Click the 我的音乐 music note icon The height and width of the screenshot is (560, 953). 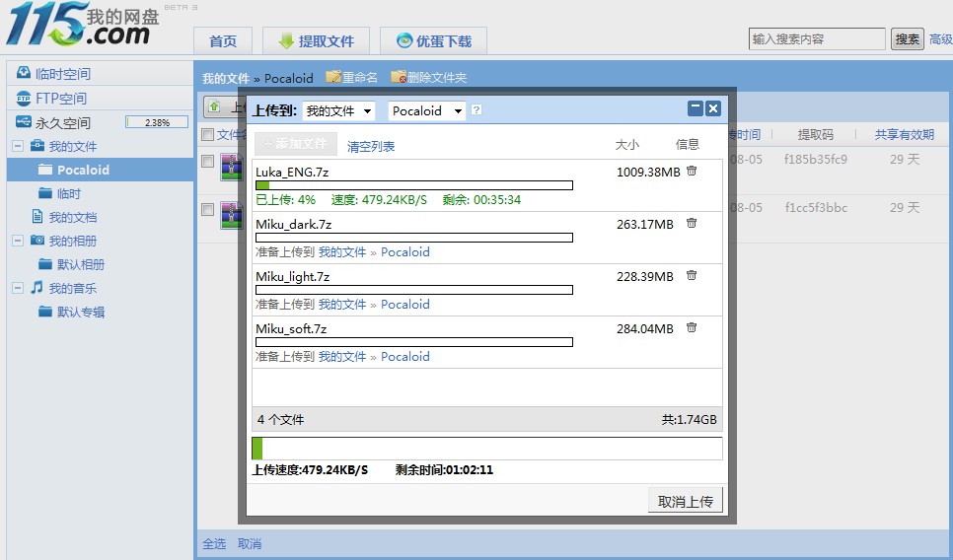click(x=37, y=287)
